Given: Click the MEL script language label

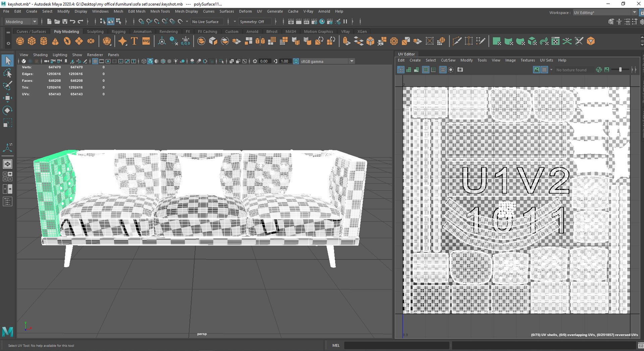Looking at the screenshot, I should point(336,345).
